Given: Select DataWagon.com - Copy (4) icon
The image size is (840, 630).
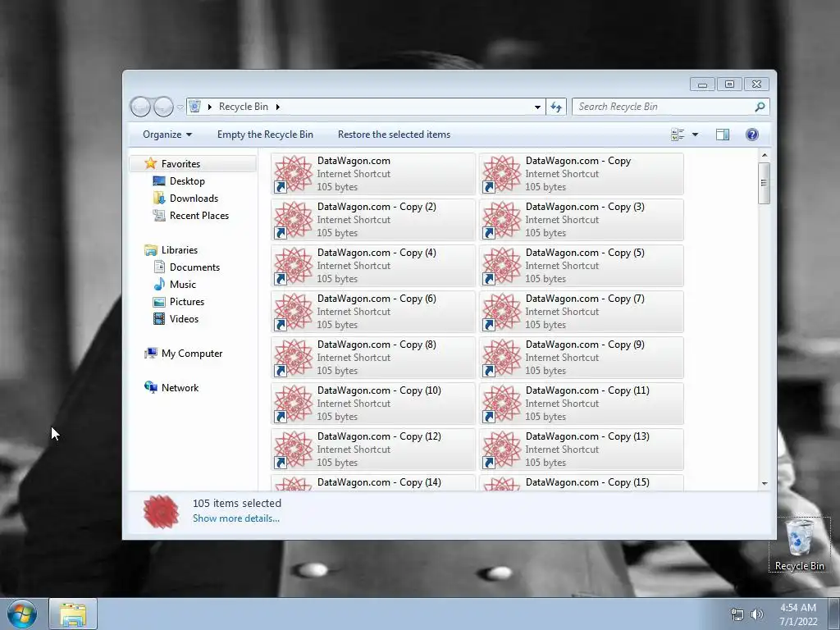Looking at the screenshot, I should pos(293,266).
